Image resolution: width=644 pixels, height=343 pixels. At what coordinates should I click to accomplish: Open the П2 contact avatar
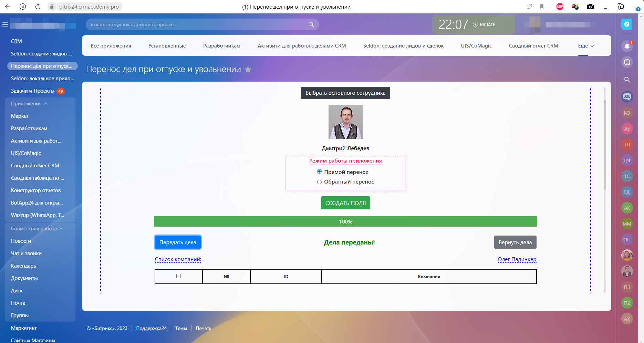pos(627,303)
